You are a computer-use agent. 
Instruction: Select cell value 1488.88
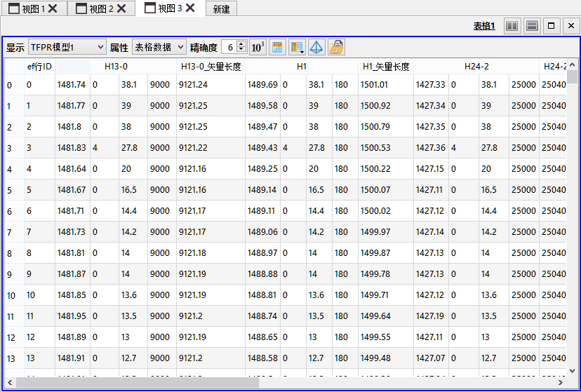tap(262, 274)
